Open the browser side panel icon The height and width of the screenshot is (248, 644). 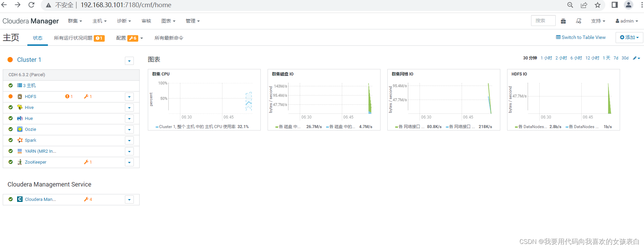point(615,5)
